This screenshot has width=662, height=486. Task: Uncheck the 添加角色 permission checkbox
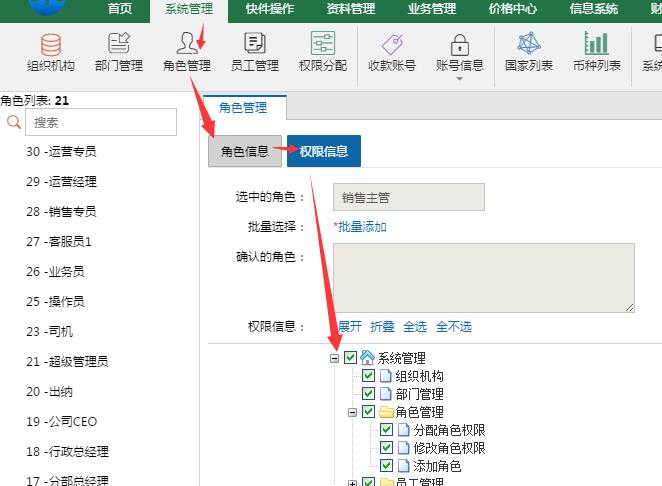(x=387, y=466)
